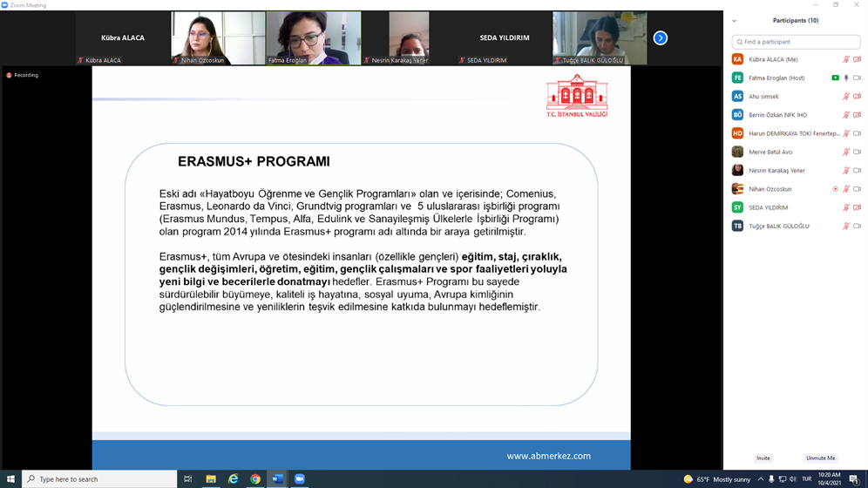Click Nihan Ozcoskun's red recording indicator icon
868x488 pixels.
[x=835, y=189]
